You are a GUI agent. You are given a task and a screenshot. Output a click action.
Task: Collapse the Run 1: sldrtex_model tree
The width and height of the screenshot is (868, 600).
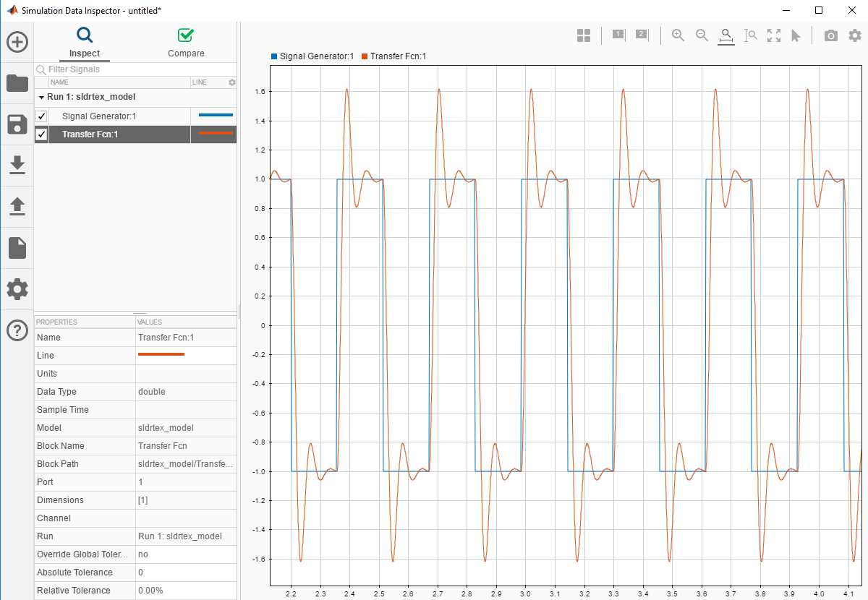[41, 97]
